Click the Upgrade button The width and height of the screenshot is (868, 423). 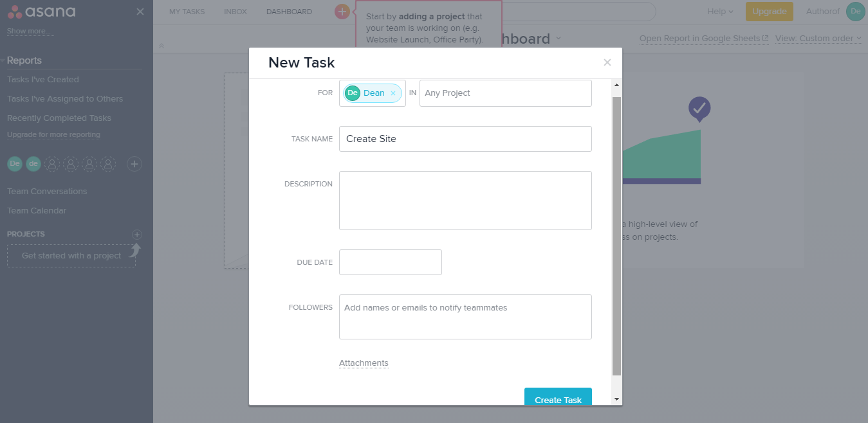pyautogui.click(x=769, y=12)
